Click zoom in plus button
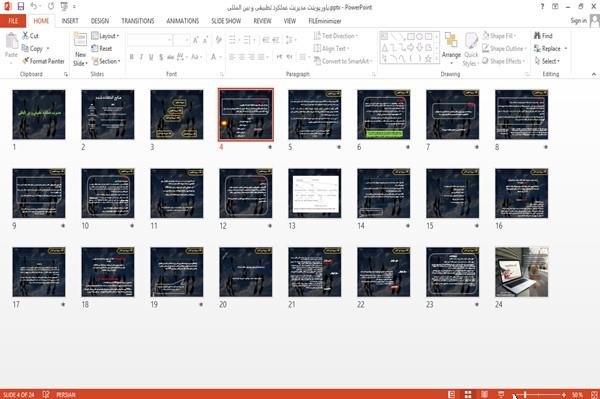 pyautogui.click(x=564, y=394)
